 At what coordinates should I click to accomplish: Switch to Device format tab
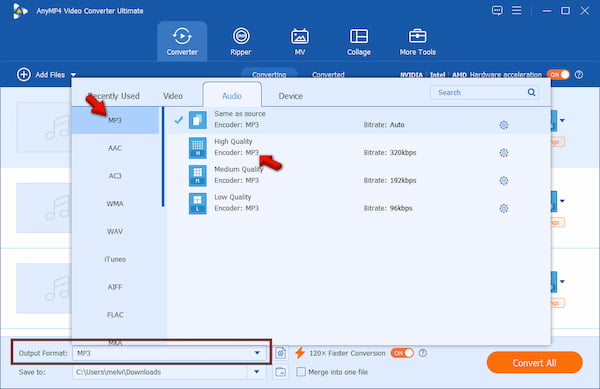[x=290, y=96]
